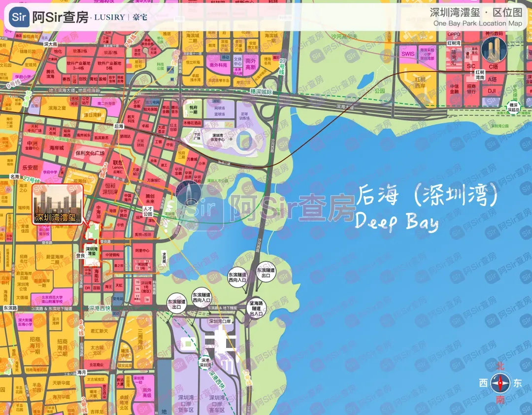Click the 深圳湾口岸客车区 label
532x415 pixels.
pyautogui.click(x=217, y=404)
